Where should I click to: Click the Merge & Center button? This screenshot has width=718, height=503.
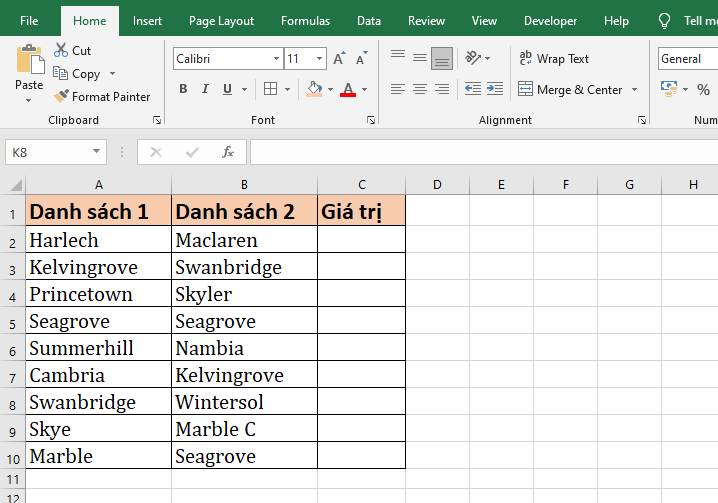(x=570, y=89)
